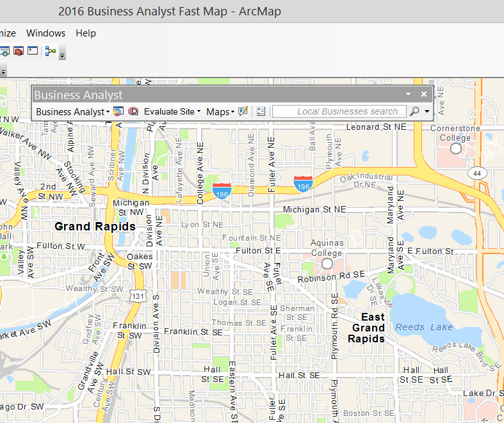Open the Business Analyst dropdown menu

[72, 112]
